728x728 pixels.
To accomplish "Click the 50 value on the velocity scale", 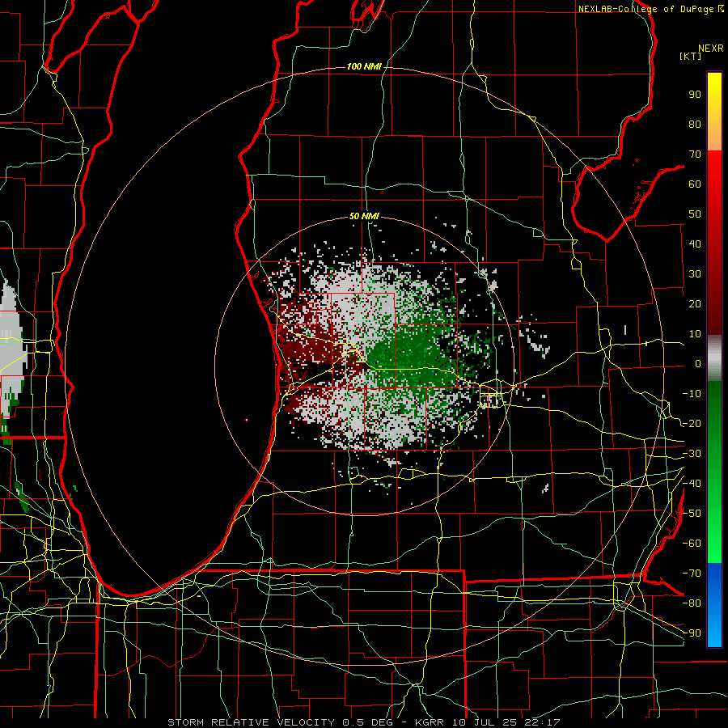I will click(695, 214).
